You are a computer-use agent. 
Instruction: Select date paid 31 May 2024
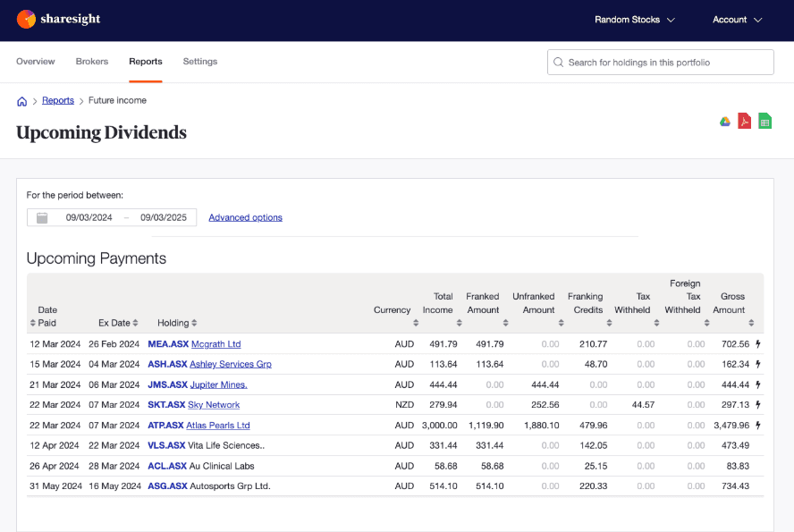click(55, 486)
